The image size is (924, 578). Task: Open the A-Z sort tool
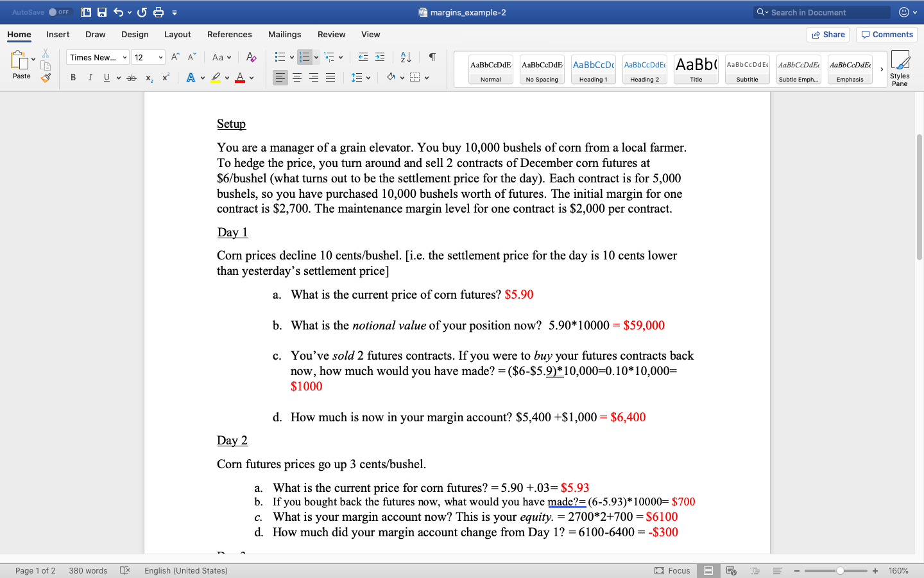(405, 57)
